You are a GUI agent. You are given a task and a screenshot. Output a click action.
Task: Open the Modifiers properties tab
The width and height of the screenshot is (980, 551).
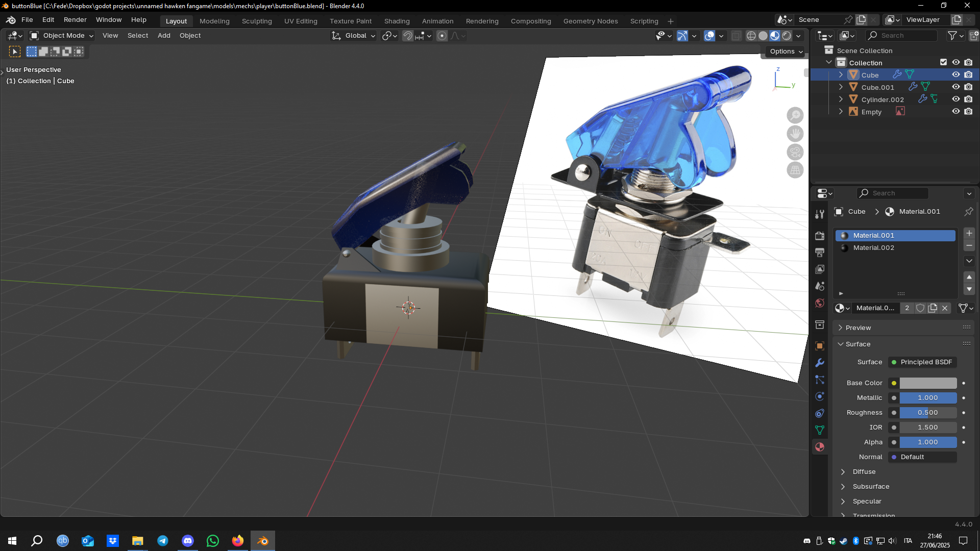click(x=820, y=363)
